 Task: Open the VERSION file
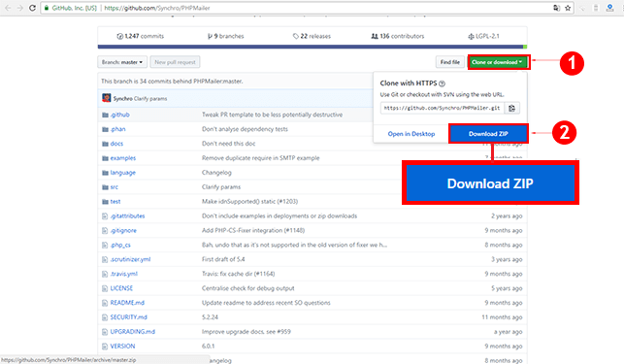coord(122,347)
